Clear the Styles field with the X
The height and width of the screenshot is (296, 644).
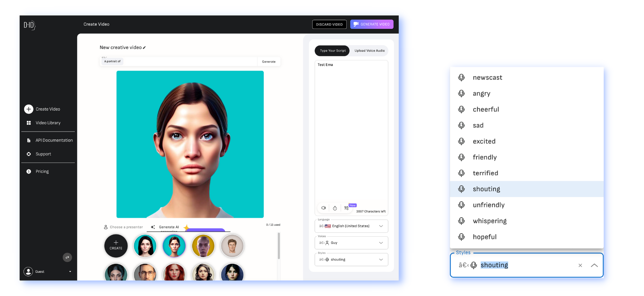pyautogui.click(x=580, y=265)
